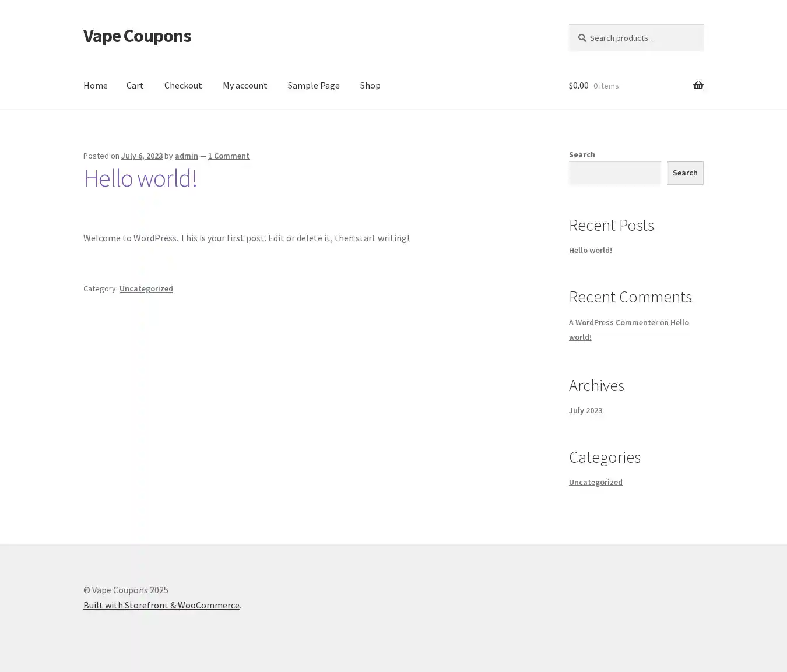This screenshot has width=787, height=672.
Task: Click Uncategorized under Categories sidebar
Action: coord(595,482)
